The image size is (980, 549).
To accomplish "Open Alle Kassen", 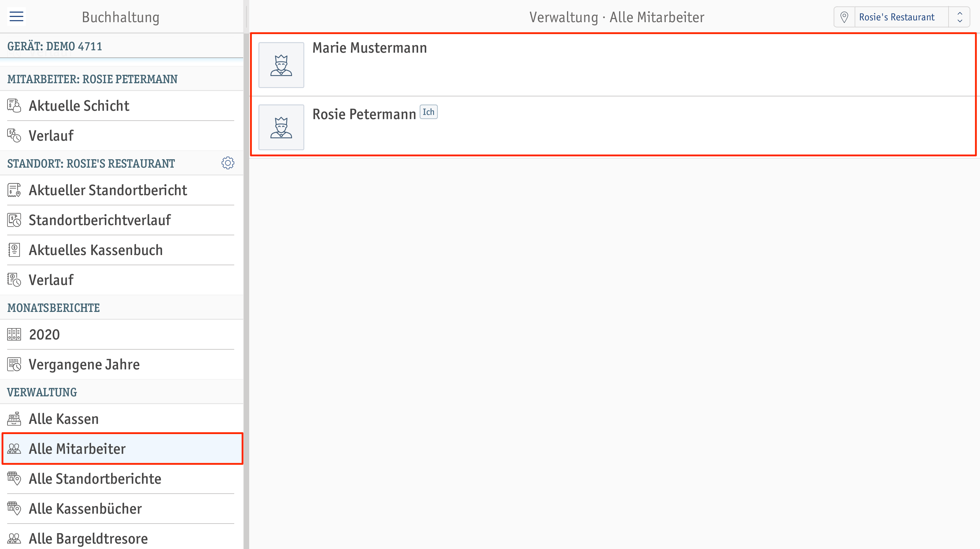I will 121,419.
